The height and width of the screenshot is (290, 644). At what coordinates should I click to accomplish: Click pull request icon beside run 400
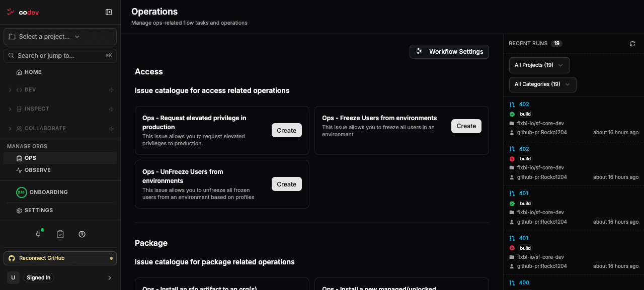[x=512, y=283]
